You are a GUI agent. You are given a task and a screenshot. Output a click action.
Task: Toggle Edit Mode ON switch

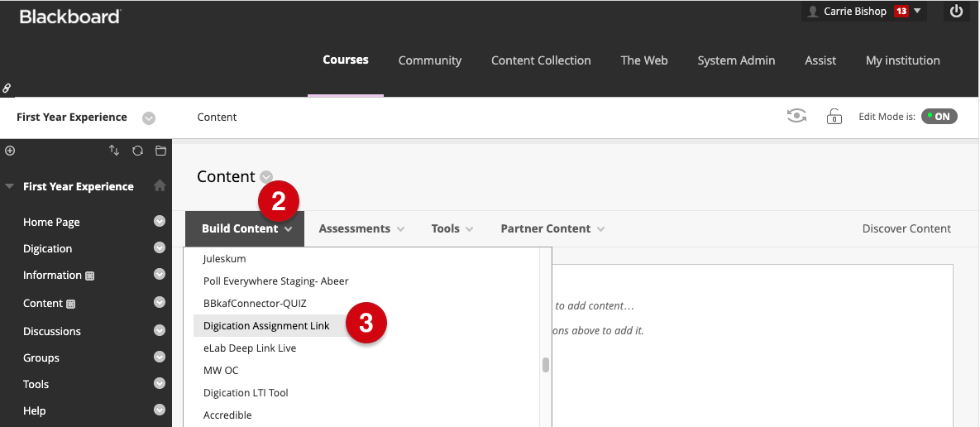coord(939,117)
